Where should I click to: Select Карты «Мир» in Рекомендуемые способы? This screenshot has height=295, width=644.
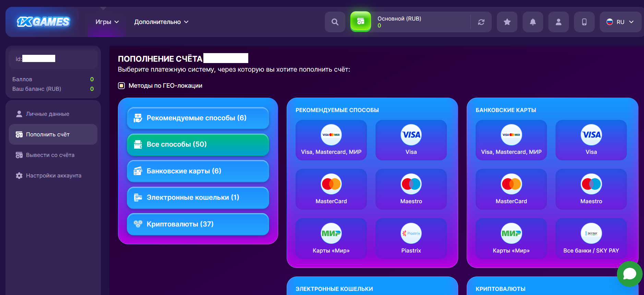coord(331,239)
